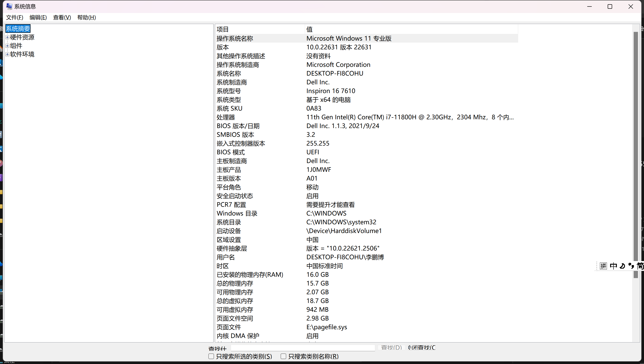Expand the 硬件资源 tree node
The width and height of the screenshot is (644, 364).
tap(7, 37)
